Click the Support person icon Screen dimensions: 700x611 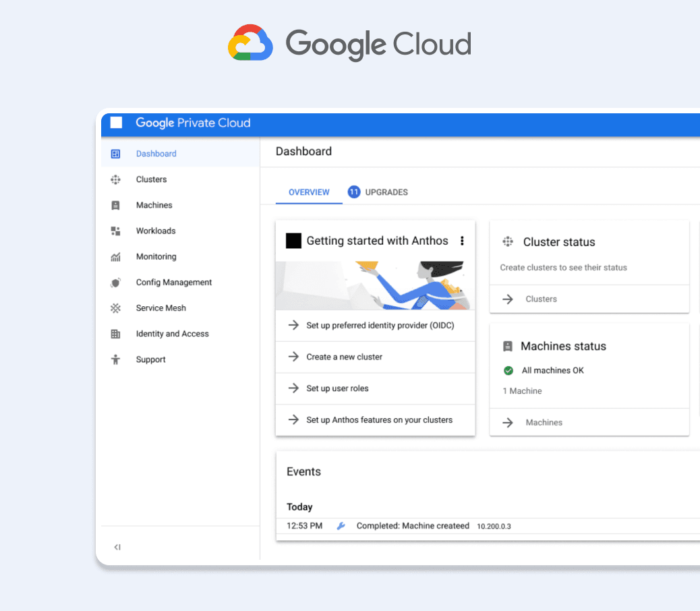click(x=115, y=359)
